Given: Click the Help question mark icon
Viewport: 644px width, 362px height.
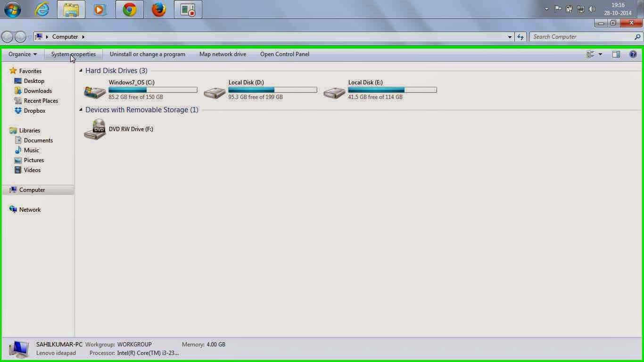Looking at the screenshot, I should pos(633,54).
